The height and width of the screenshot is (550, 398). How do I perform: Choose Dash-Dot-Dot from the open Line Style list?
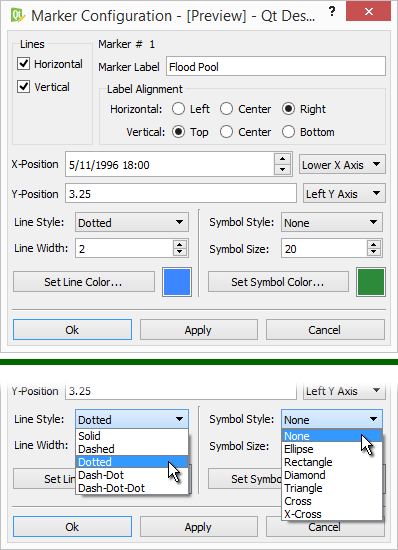(132, 488)
